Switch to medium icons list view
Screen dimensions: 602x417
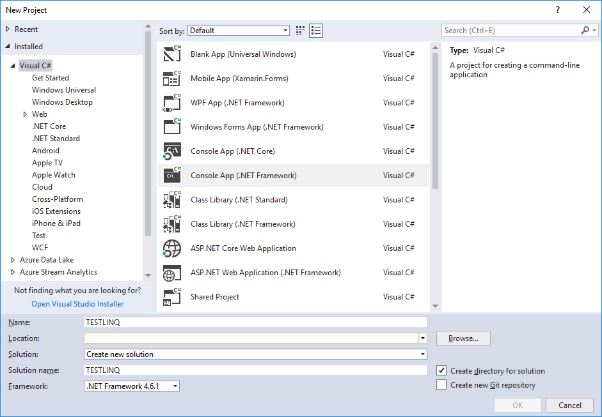[x=316, y=30]
